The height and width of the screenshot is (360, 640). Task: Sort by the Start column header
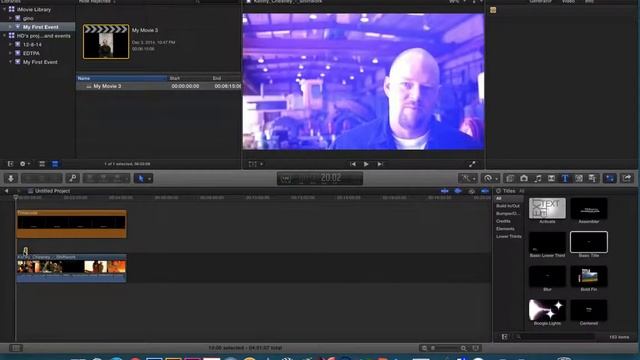tap(189, 78)
